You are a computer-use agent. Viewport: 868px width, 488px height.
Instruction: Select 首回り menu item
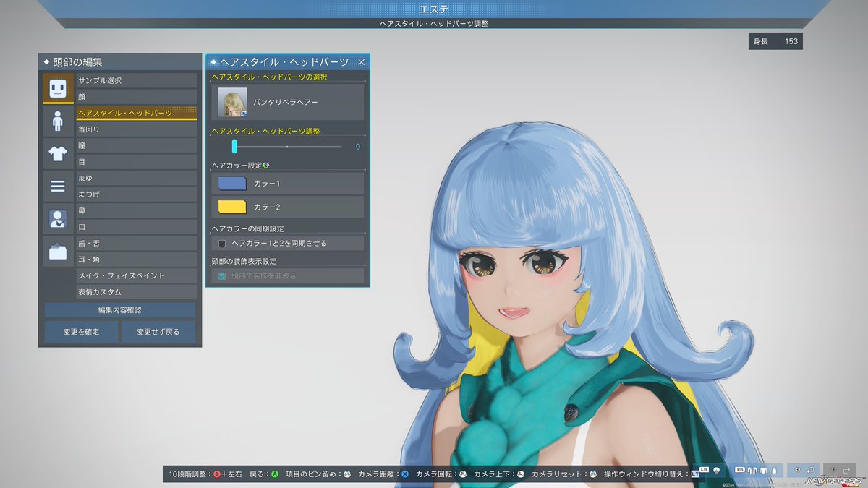tap(137, 129)
